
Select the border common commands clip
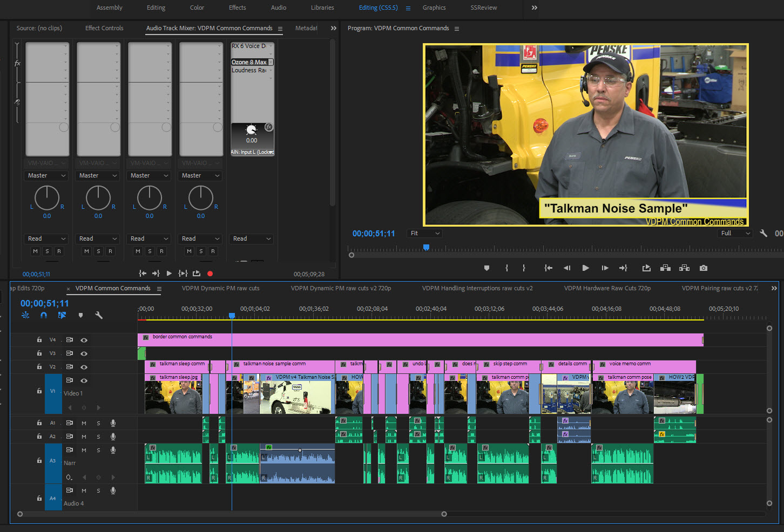421,340
